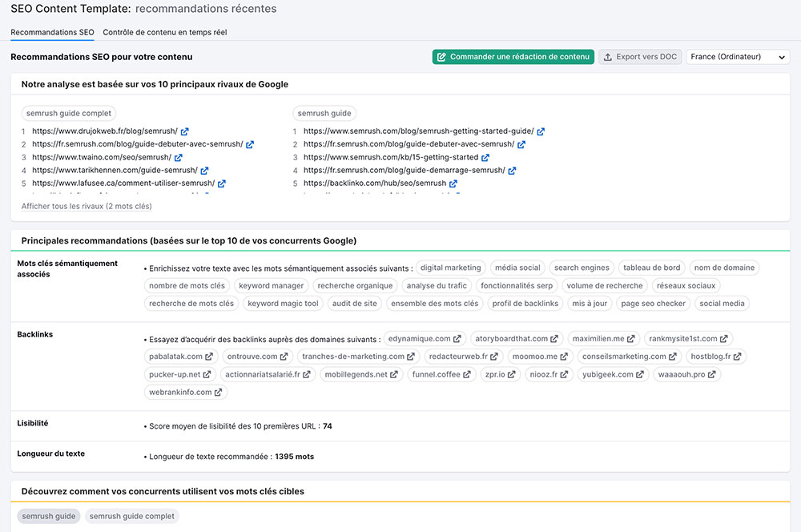Click the 'analyse du trafic' keyword chip
This screenshot has height=532, width=801.
(437, 286)
